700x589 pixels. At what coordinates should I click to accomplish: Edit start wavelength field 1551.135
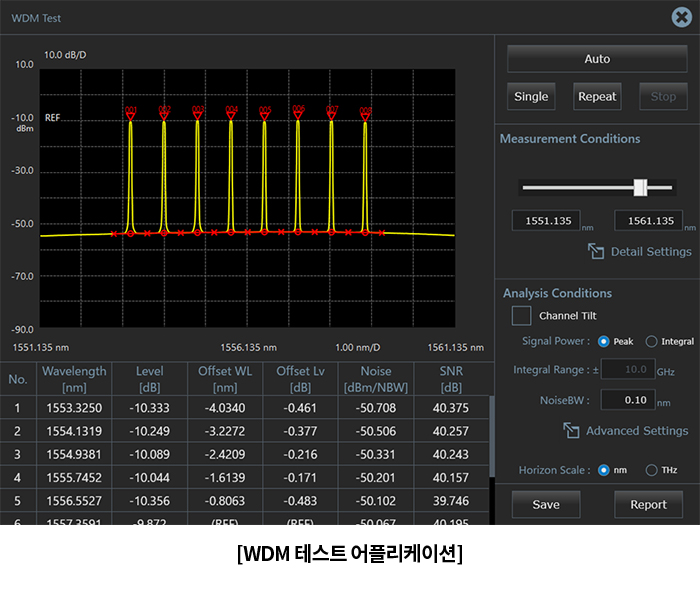(546, 221)
